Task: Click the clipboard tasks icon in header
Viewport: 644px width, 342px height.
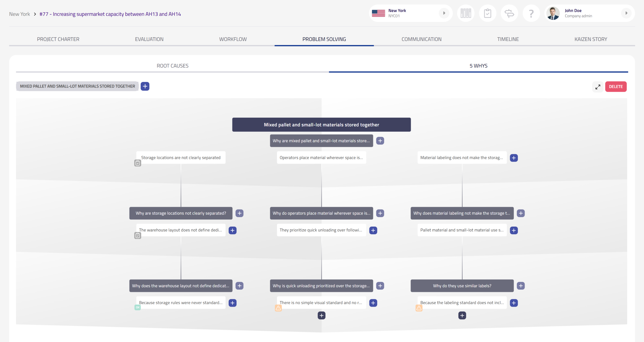Action: pos(488,13)
